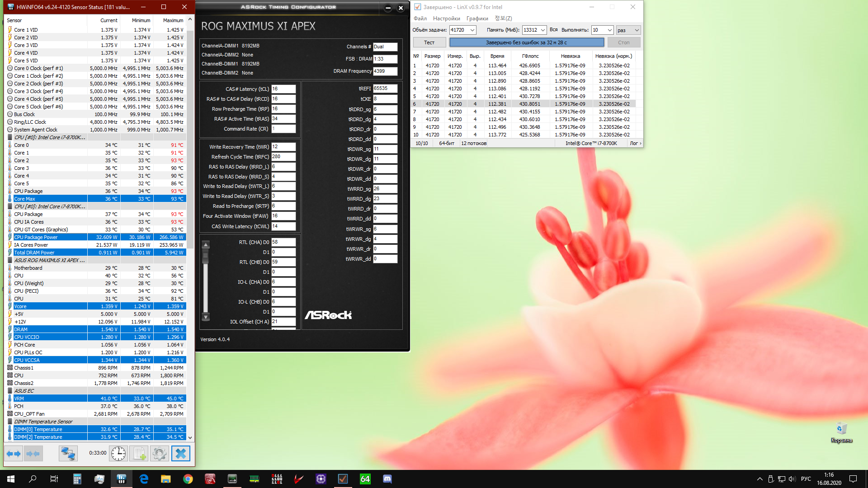Image resolution: width=868 pixels, height=488 pixels.
Task: Click the Лог link in LinX status bar
Action: 635,143
